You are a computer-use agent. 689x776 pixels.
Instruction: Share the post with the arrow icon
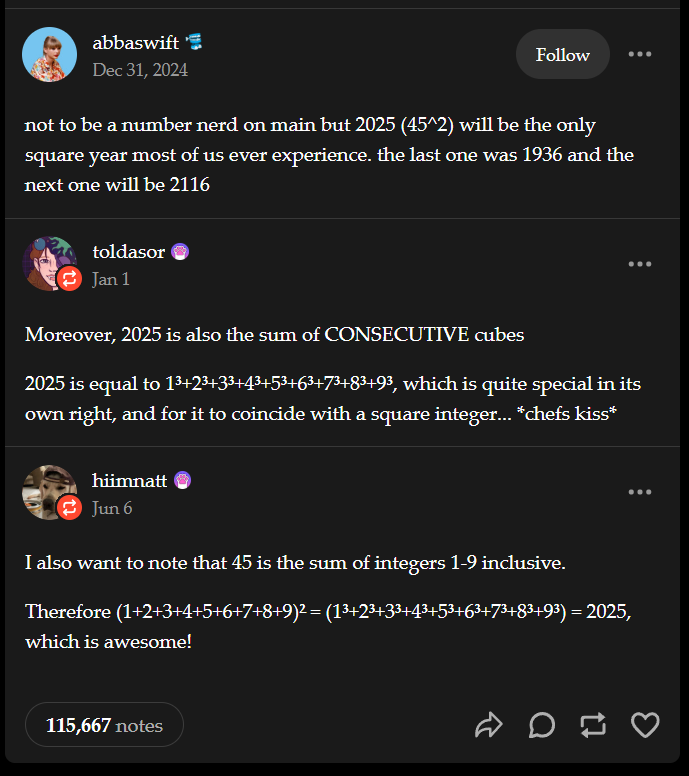(489, 725)
